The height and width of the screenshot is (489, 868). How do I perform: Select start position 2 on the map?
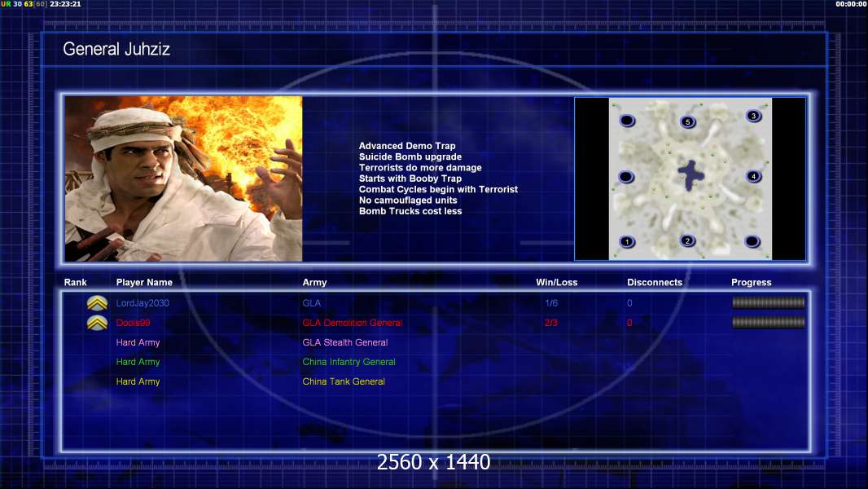pos(688,241)
